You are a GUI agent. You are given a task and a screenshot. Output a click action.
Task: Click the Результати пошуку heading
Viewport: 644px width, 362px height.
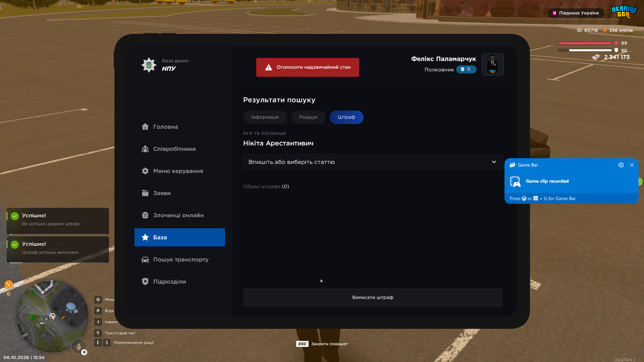[279, 100]
